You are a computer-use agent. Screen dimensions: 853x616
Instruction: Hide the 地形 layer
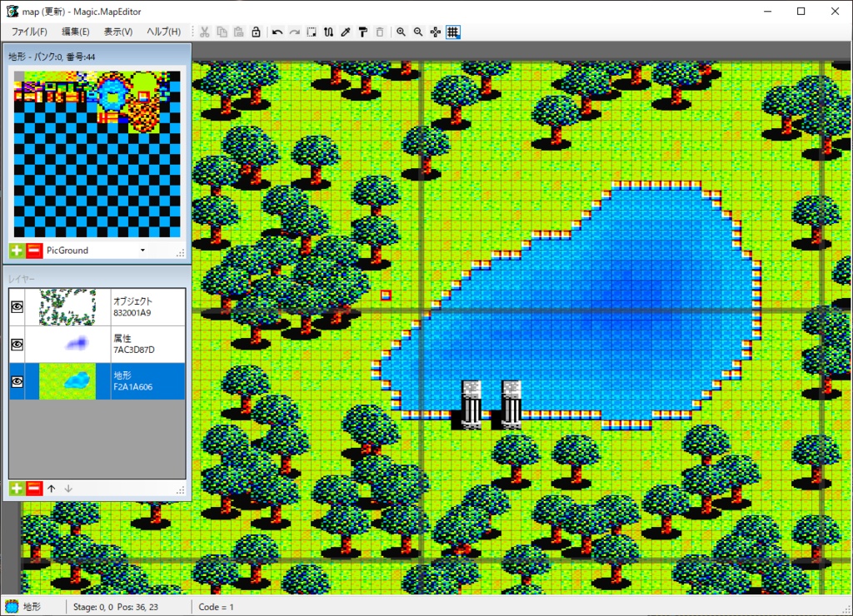(x=17, y=381)
